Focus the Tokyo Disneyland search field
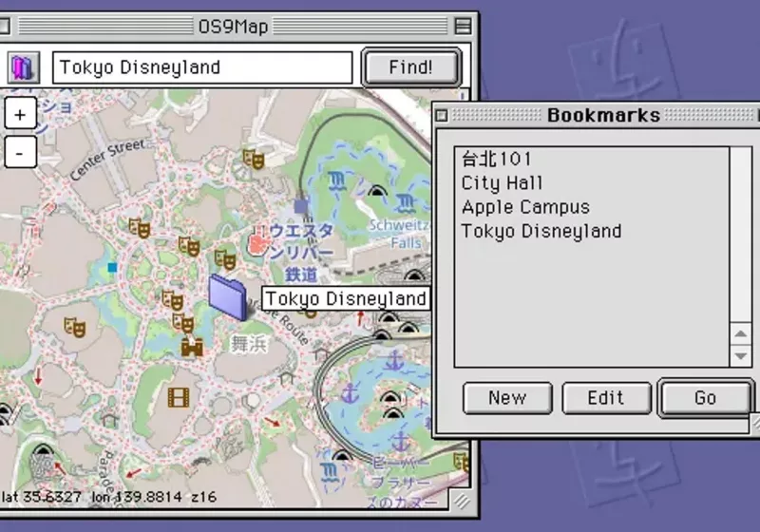This screenshot has width=760, height=532. pyautogui.click(x=202, y=67)
